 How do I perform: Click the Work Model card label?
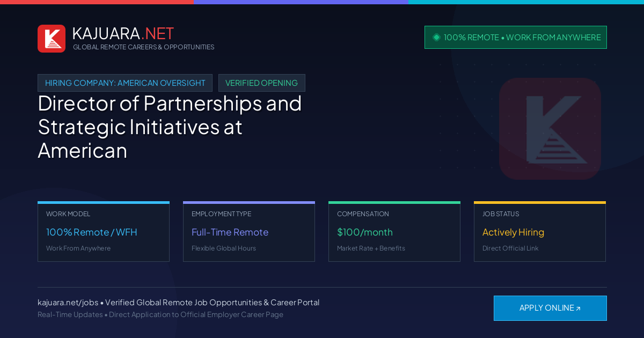click(x=68, y=214)
